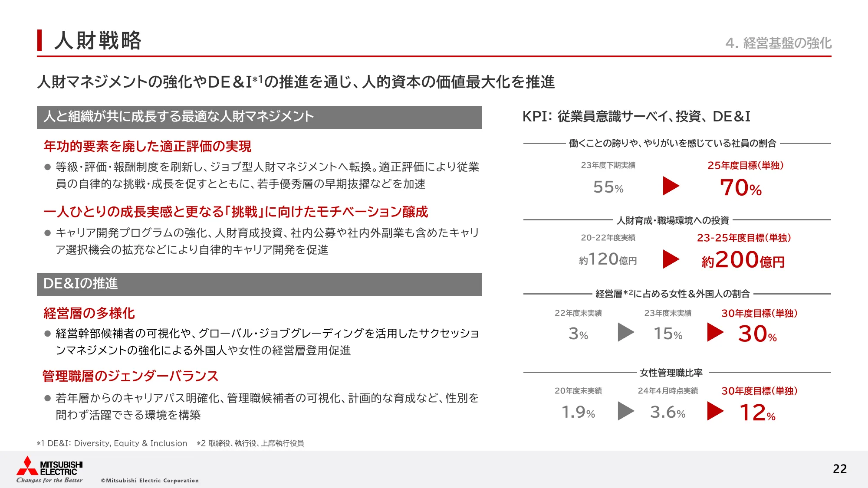This screenshot has width=868, height=488.
Task: Click the red 約200億円 value
Action: pyautogui.click(x=743, y=260)
